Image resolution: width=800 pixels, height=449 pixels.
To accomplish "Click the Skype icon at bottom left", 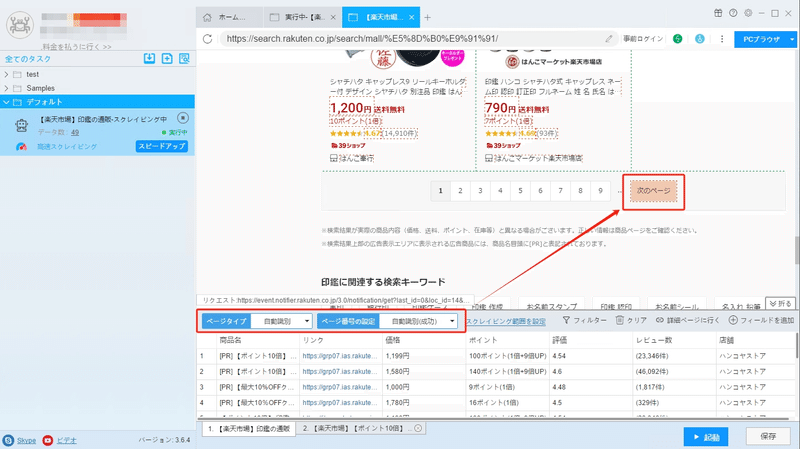I will 8,440.
